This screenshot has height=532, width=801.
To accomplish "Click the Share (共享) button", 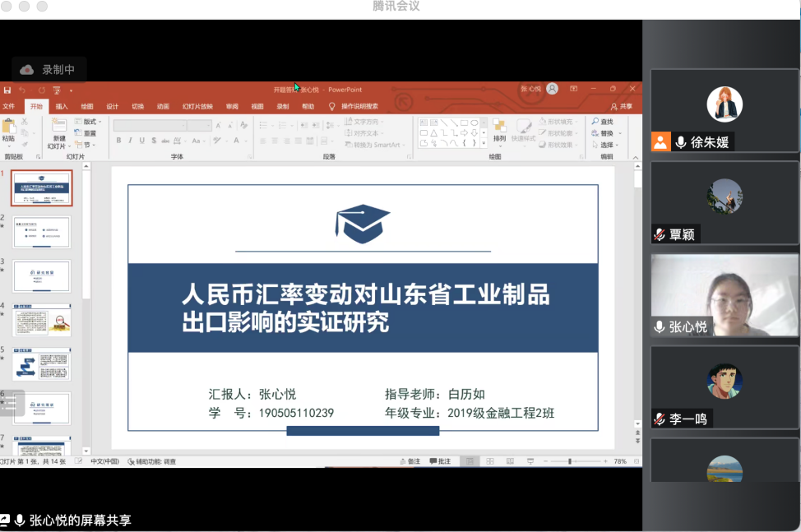I will pos(622,106).
